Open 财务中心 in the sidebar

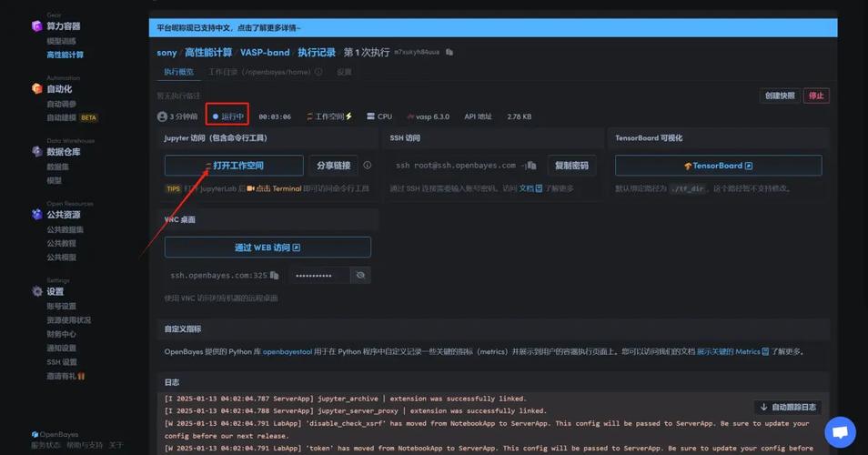(62, 334)
